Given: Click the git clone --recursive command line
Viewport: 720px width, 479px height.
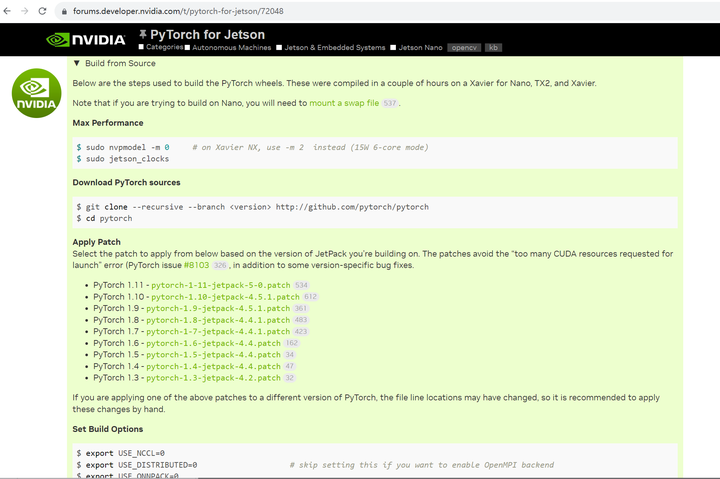Looking at the screenshot, I should pyautogui.click(x=253, y=207).
